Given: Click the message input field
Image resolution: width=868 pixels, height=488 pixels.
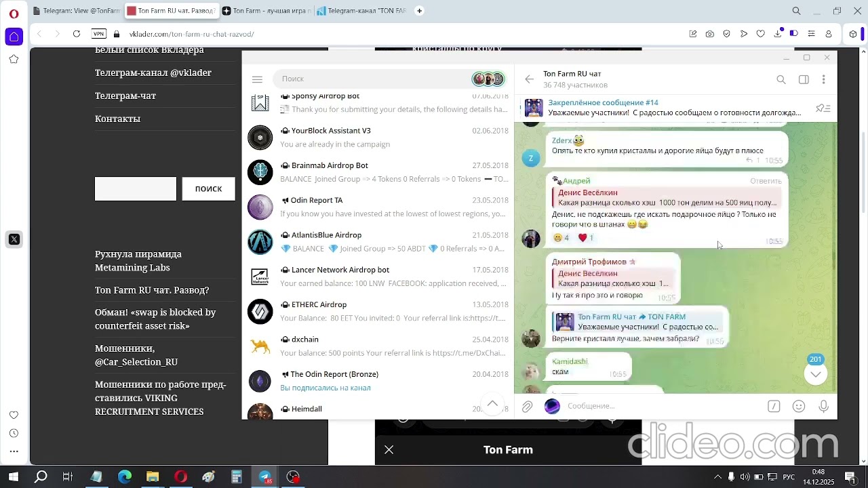Looking at the screenshot, I should click(x=661, y=406).
